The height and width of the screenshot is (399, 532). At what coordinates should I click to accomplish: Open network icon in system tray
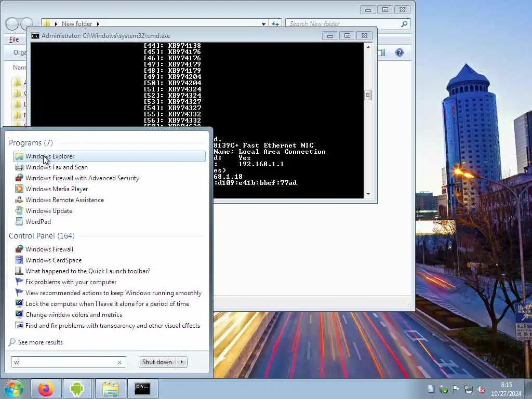pyautogui.click(x=469, y=389)
